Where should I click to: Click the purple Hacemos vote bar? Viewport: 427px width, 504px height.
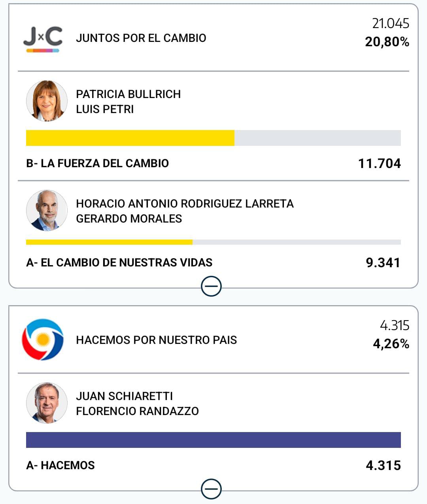coord(213,440)
